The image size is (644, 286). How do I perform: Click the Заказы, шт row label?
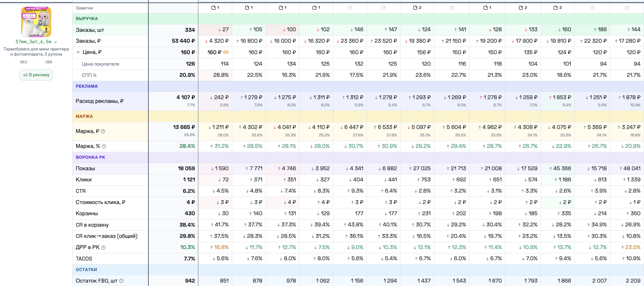tap(90, 30)
